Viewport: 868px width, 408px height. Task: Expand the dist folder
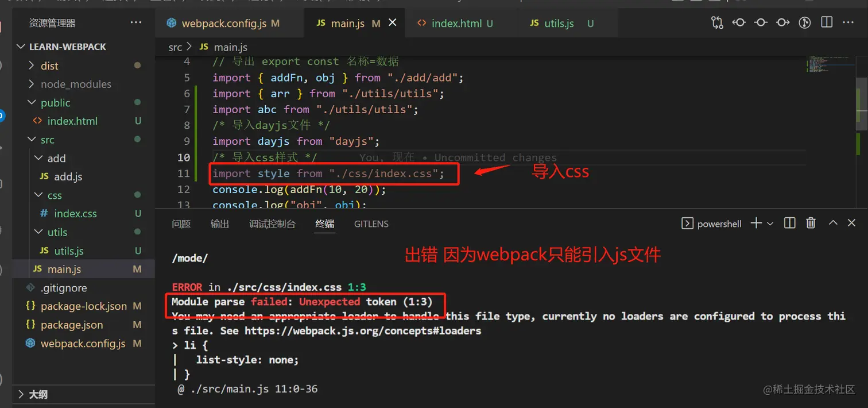click(83, 66)
